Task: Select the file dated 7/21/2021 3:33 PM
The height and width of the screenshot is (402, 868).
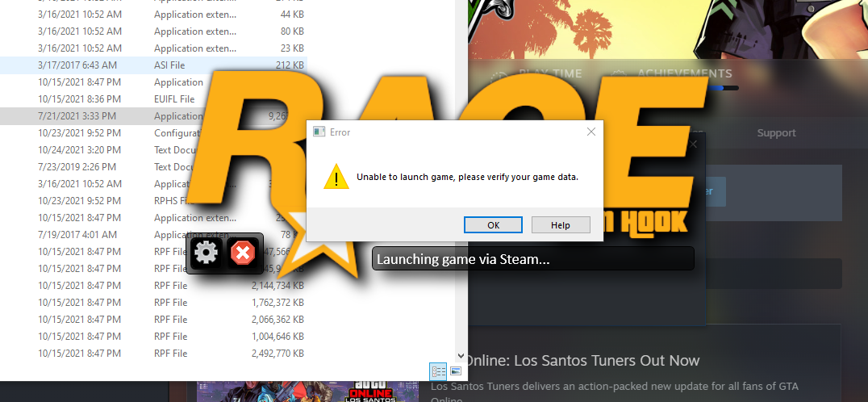Action: [153, 116]
